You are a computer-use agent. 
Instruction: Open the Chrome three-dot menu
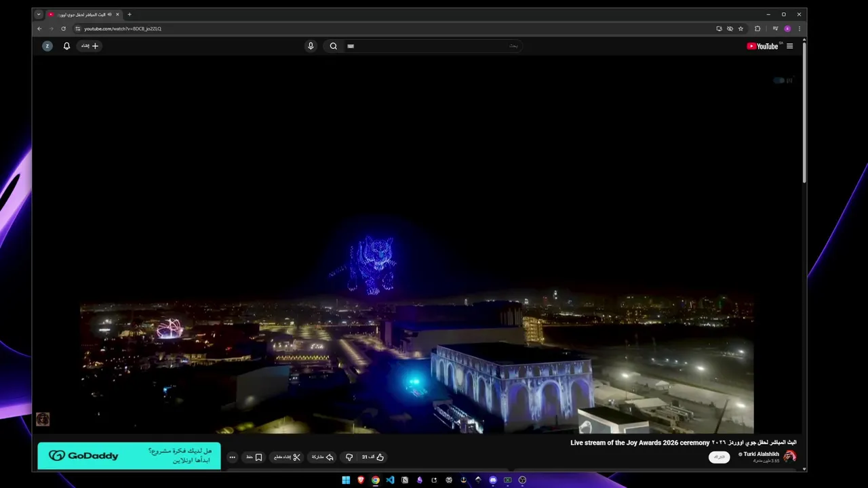pos(800,28)
